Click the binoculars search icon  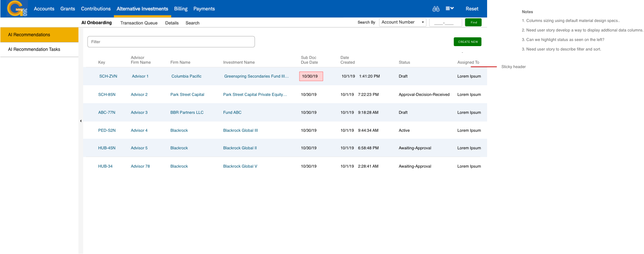pos(436,9)
